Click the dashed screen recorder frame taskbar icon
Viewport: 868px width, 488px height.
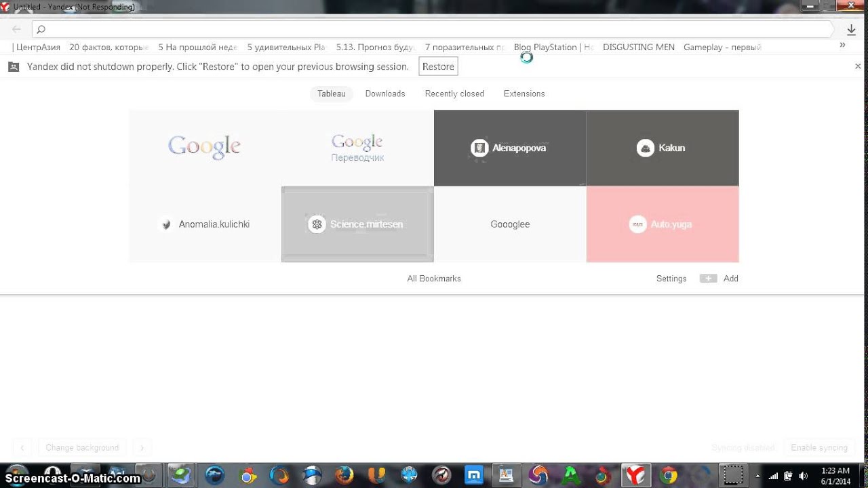coord(732,475)
